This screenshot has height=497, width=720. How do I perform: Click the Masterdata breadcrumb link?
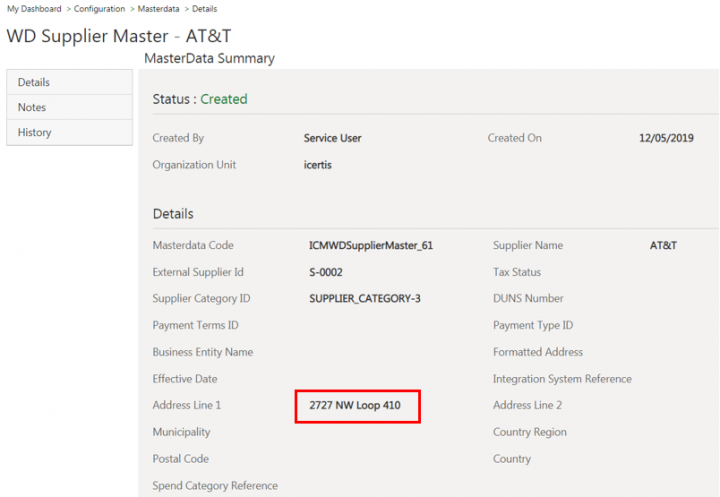point(160,9)
